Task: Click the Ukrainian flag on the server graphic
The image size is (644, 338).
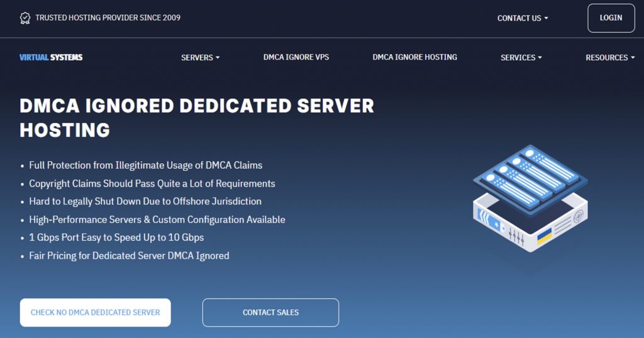Action: coord(543,237)
